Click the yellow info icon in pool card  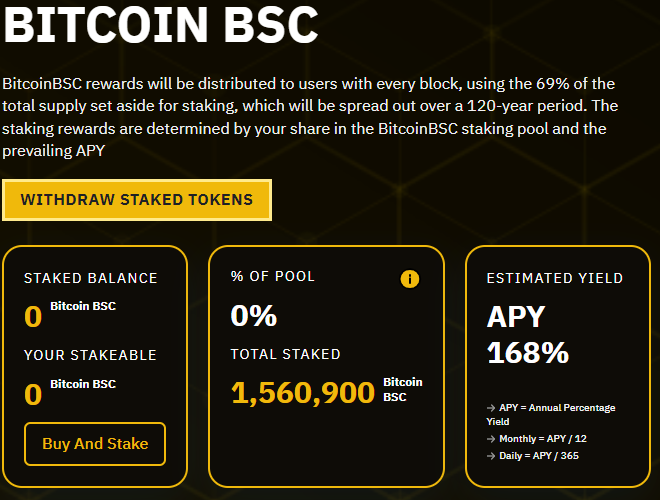coord(410,279)
